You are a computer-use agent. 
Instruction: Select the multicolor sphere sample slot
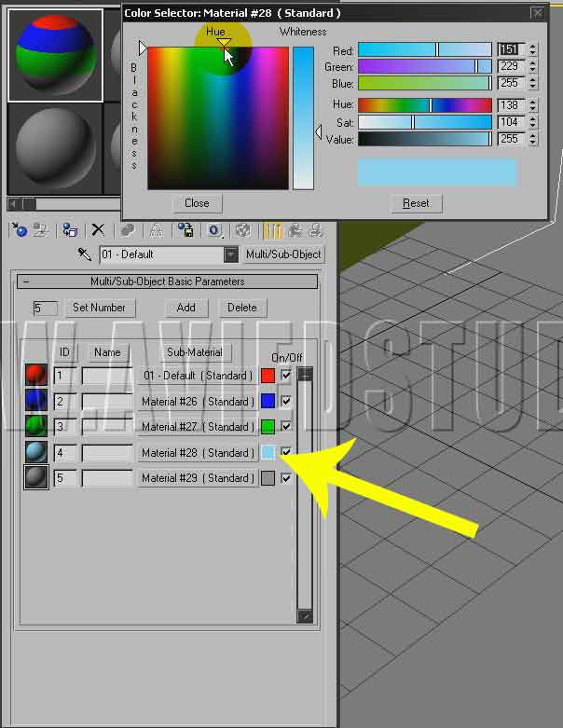55,55
